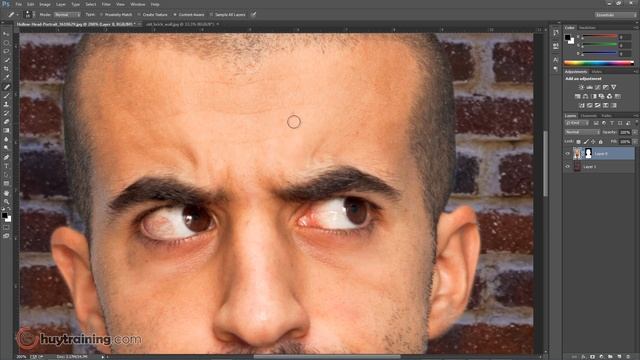Viewport: 640px width, 360px height.
Task: Add a Vibrance adjustment
Action: click(x=613, y=87)
